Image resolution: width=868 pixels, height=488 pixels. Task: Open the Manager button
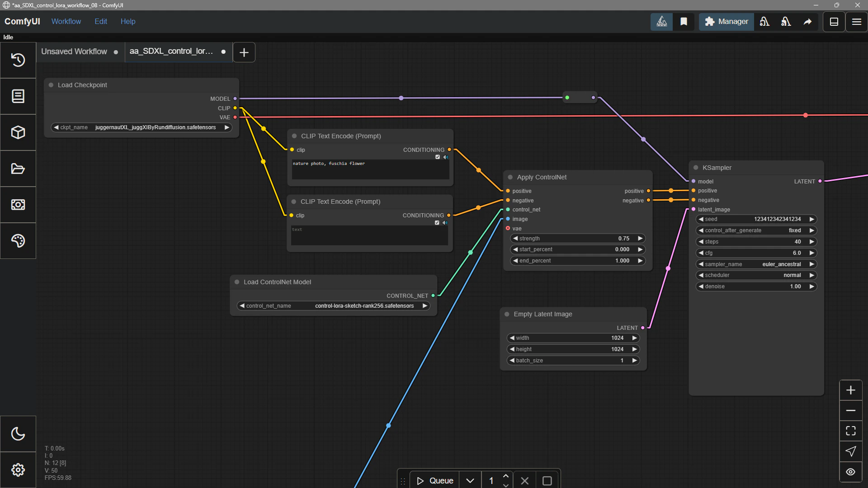[726, 22]
